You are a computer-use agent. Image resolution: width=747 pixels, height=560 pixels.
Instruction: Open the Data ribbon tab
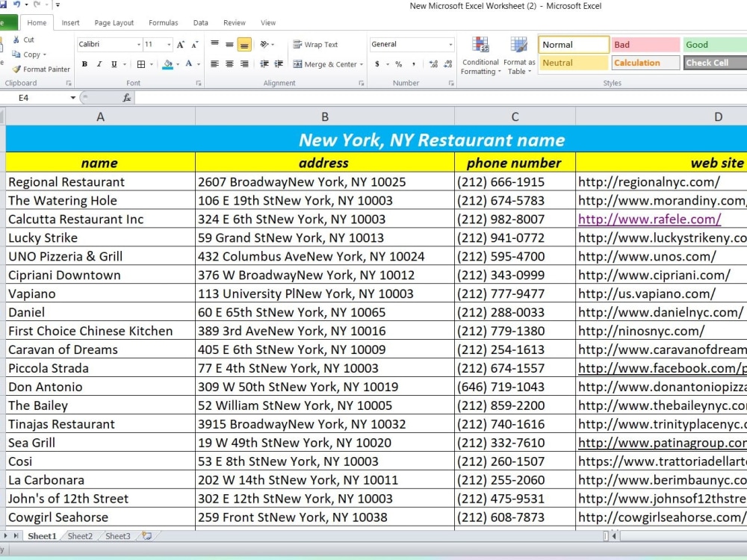click(200, 23)
